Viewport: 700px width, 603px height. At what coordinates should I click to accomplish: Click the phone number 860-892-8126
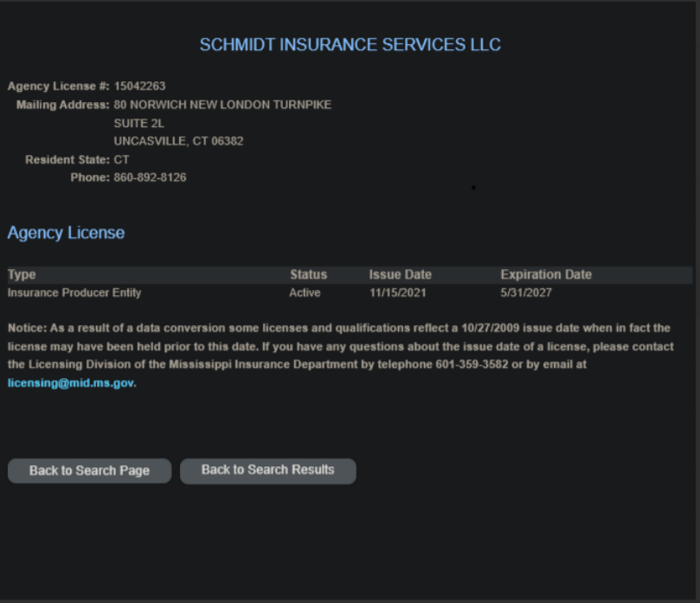(x=150, y=177)
